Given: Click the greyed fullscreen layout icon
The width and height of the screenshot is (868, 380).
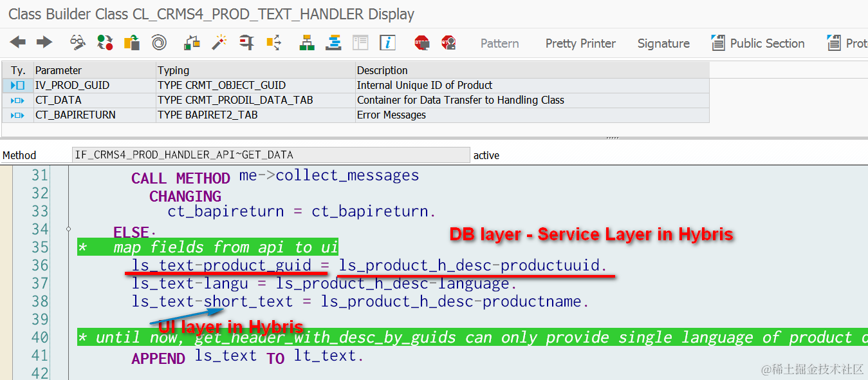Looking at the screenshot, I should [360, 43].
